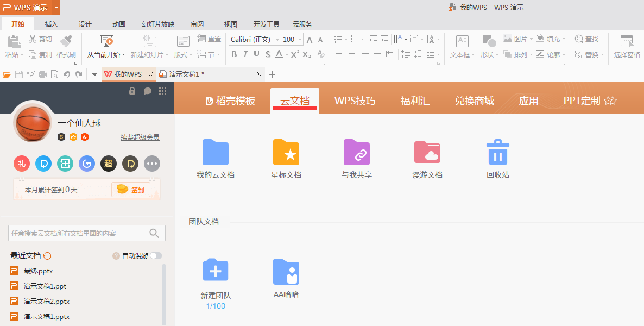The width and height of the screenshot is (644, 326).
Task: Click the lock icon in sidebar header
Action: click(x=132, y=91)
